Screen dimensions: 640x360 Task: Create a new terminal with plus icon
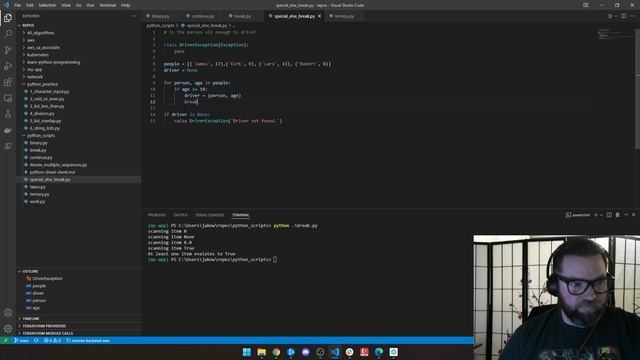coord(596,215)
